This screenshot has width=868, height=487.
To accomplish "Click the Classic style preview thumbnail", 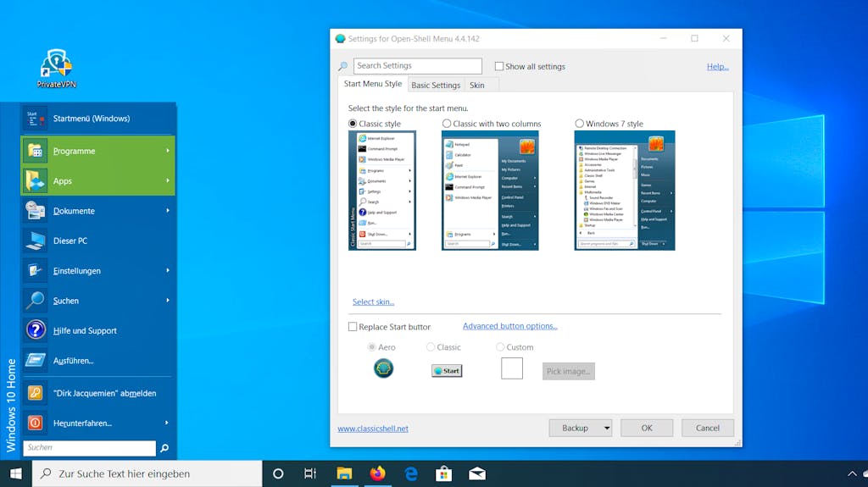I will point(382,191).
